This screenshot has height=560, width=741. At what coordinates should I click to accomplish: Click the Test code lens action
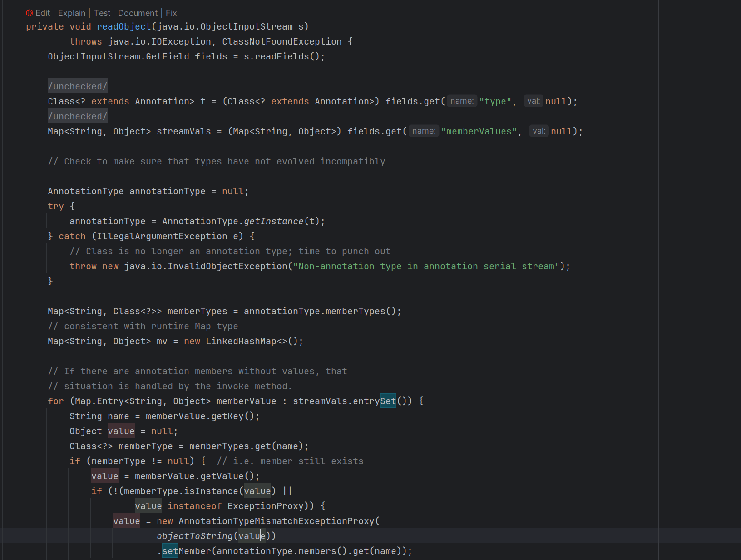[x=102, y=13]
